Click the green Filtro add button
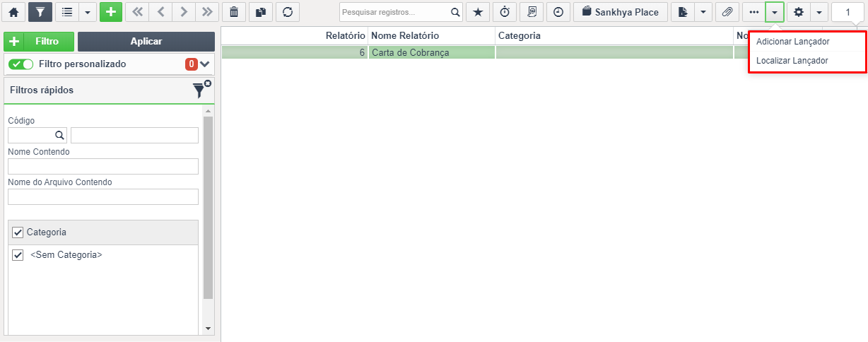The width and height of the screenshot is (868, 342). (x=38, y=42)
